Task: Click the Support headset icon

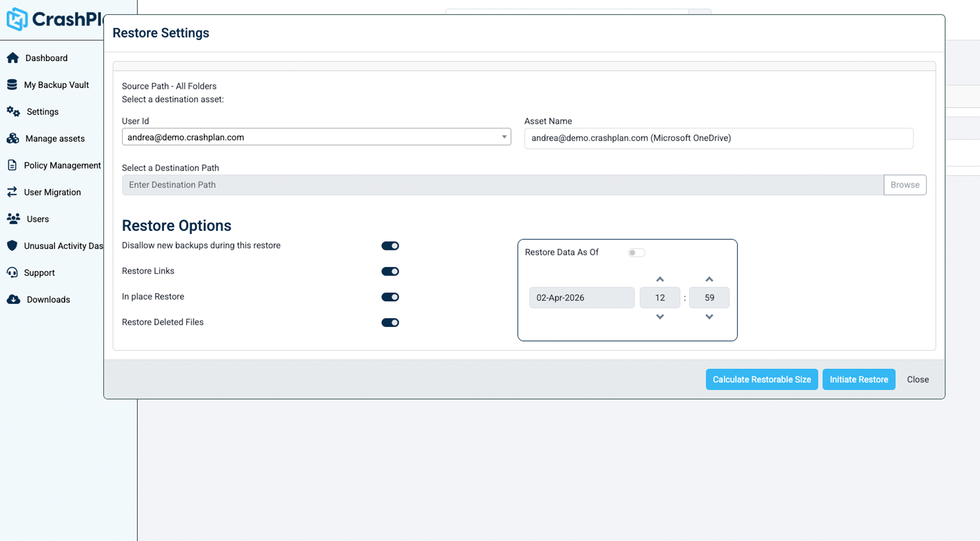Action: (12, 272)
